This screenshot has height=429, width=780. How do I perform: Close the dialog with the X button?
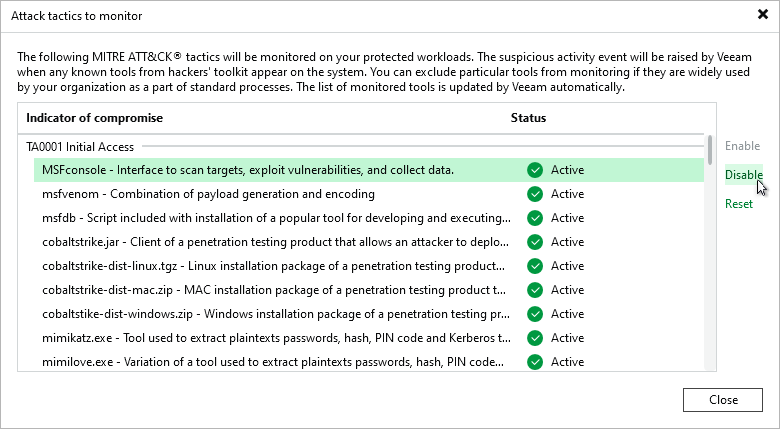pyautogui.click(x=763, y=15)
